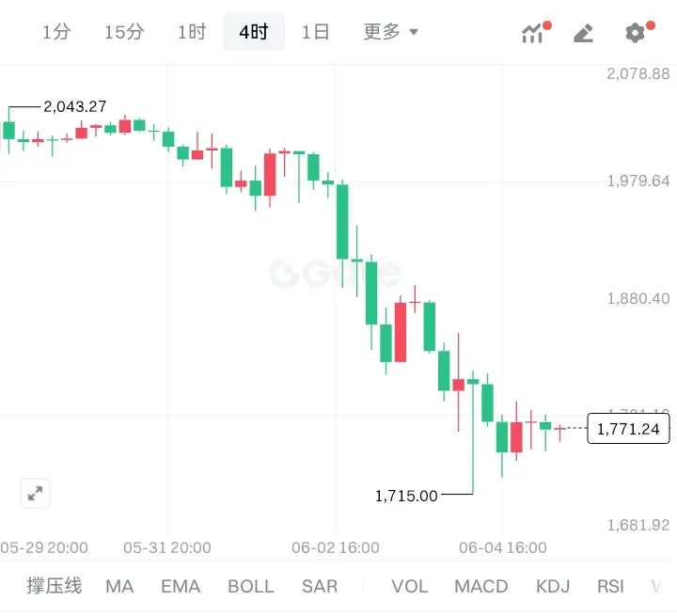Screen dimensions: 677x616
Task: Switch to 1分 timeframe
Action: (x=56, y=32)
